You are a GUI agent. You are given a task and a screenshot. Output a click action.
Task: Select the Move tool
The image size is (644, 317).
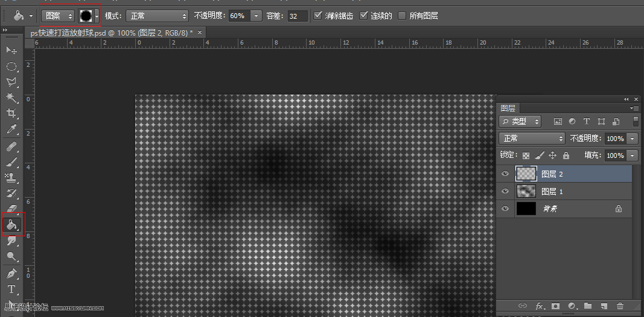click(x=11, y=51)
